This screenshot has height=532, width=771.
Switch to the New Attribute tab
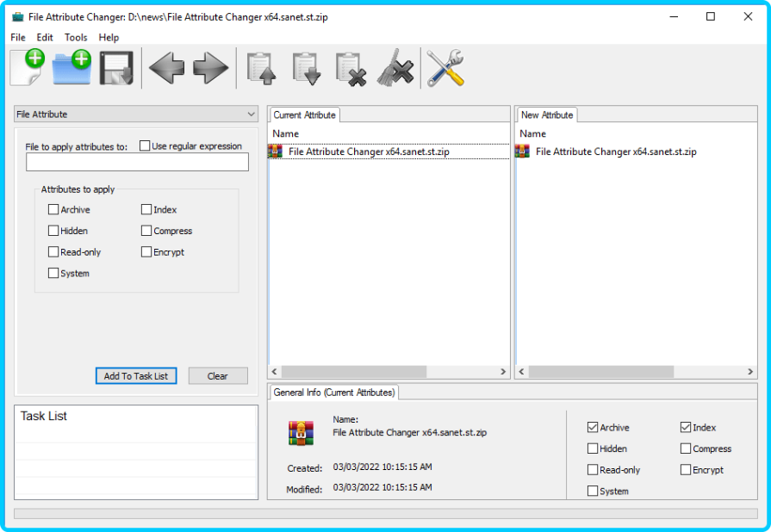click(546, 114)
